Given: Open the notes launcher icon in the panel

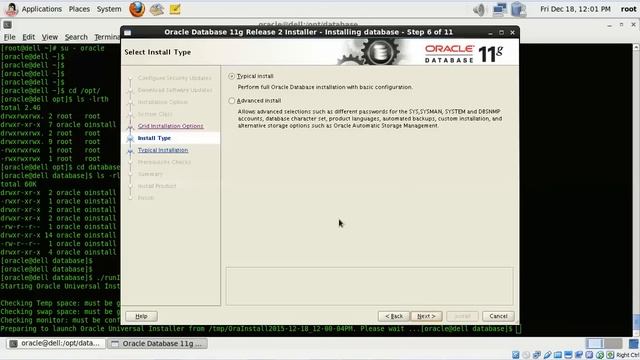Looking at the screenshot, I should coord(175,9).
